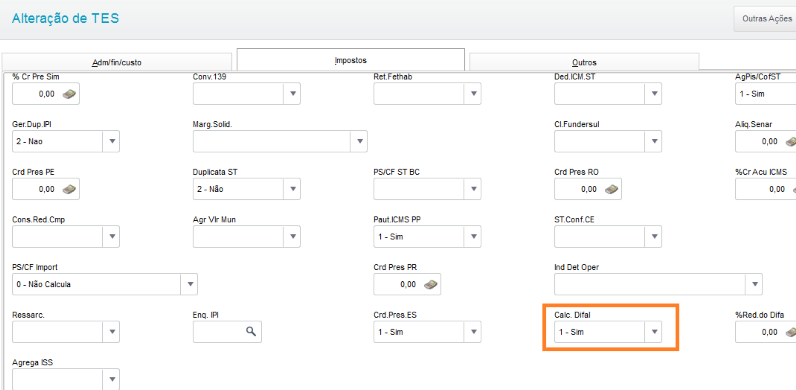The image size is (796, 390).
Task: Open calculator icon in Crd Pres RO field
Action: point(611,189)
